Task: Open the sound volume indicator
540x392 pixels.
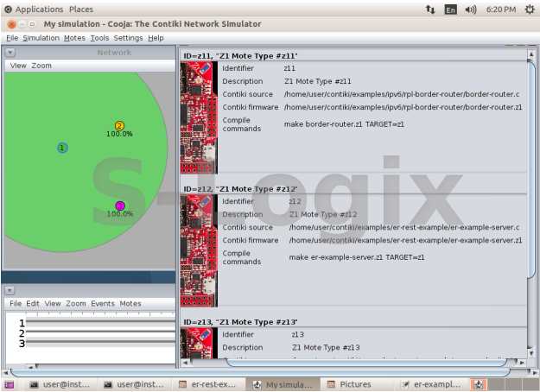Action: [471, 9]
